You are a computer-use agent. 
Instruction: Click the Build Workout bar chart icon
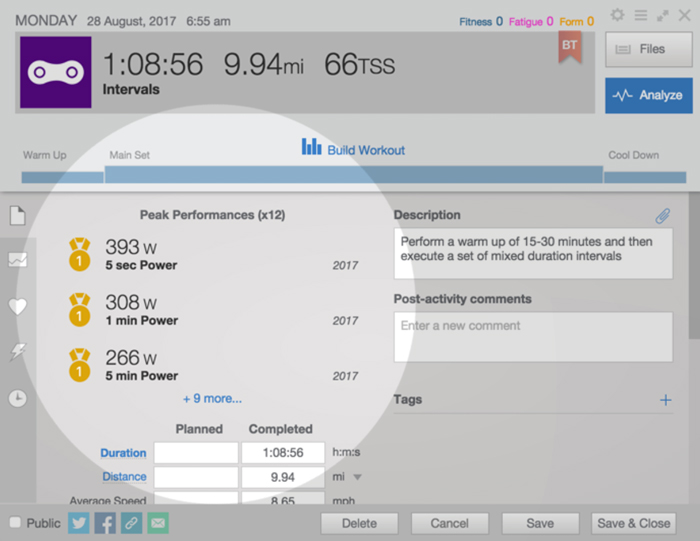click(311, 146)
